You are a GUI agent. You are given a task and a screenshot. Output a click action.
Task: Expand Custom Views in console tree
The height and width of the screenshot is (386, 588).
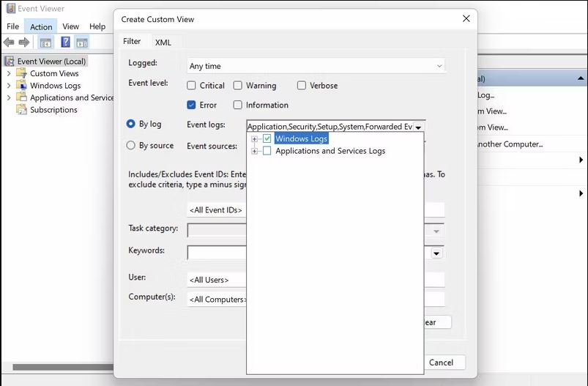pos(9,73)
